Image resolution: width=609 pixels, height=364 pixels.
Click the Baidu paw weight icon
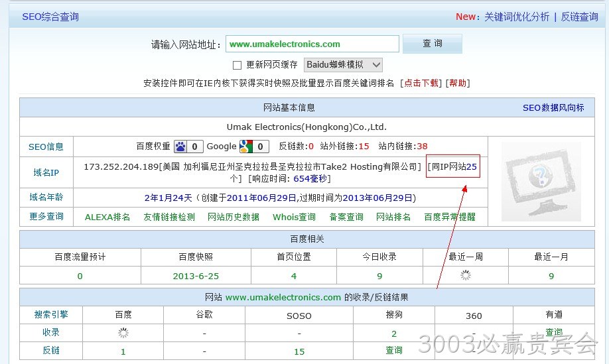pyautogui.click(x=180, y=147)
